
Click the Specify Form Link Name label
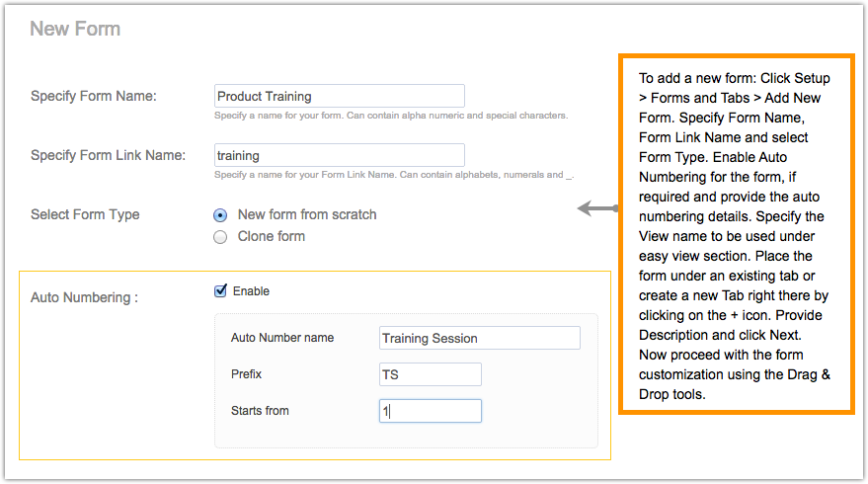pyautogui.click(x=108, y=155)
